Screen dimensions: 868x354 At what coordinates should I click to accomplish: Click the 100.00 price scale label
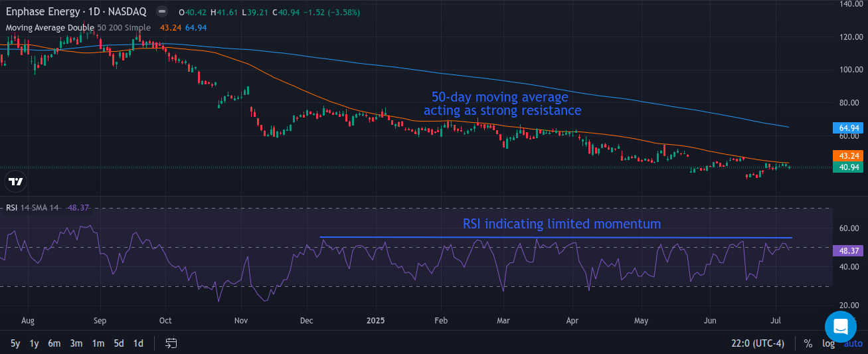pyautogui.click(x=851, y=70)
